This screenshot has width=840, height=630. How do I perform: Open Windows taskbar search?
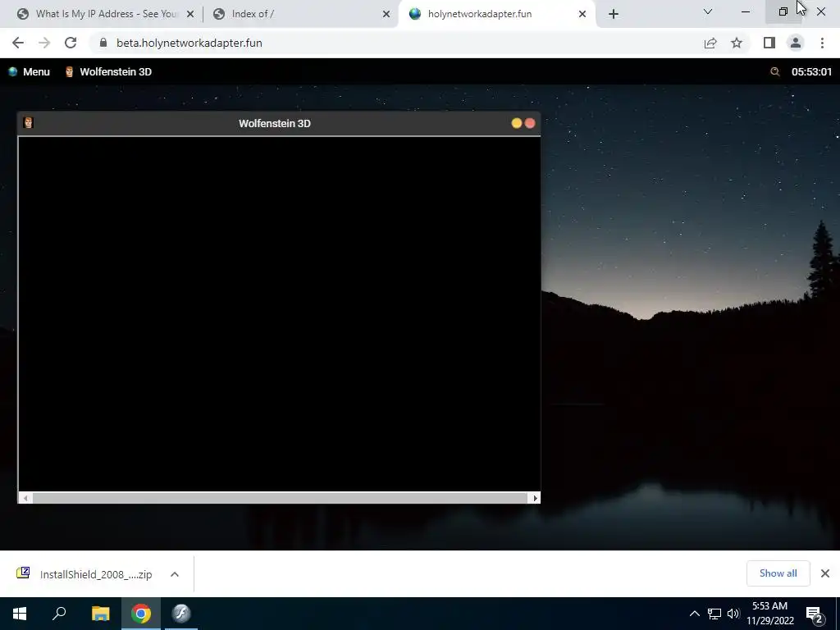(x=59, y=614)
